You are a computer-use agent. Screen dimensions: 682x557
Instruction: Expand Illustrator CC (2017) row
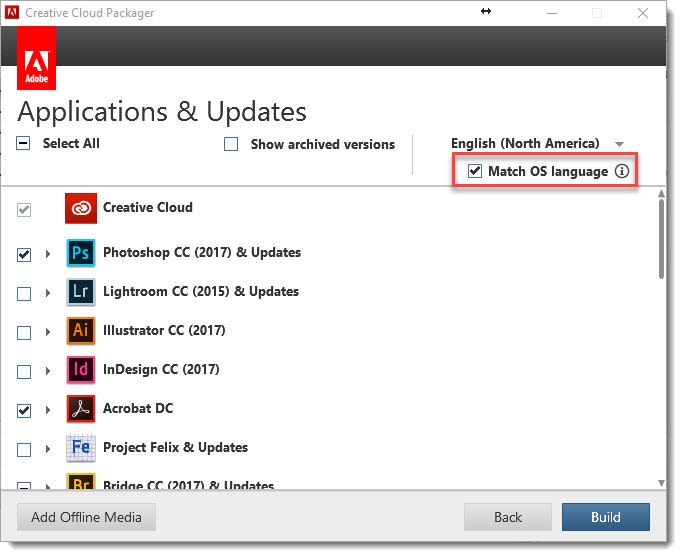coord(48,332)
